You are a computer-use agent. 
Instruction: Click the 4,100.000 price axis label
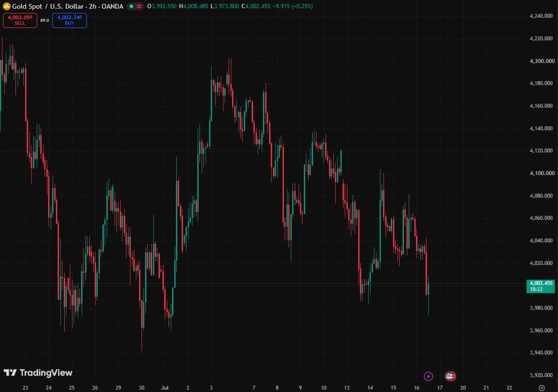542,173
